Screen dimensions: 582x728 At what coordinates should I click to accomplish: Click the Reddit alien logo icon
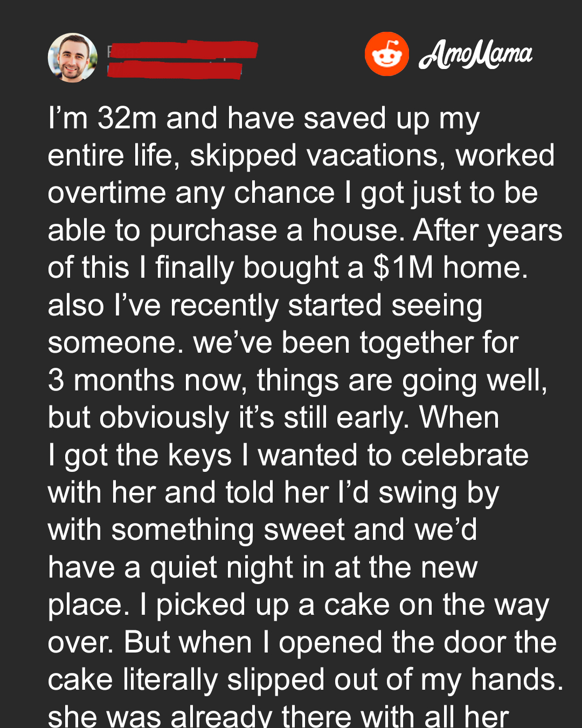(x=386, y=54)
